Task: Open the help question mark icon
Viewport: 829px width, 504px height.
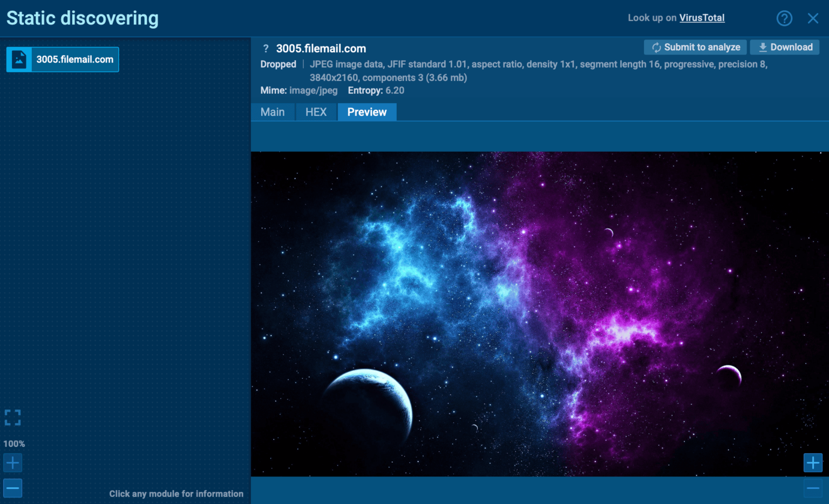Action: coord(784,18)
